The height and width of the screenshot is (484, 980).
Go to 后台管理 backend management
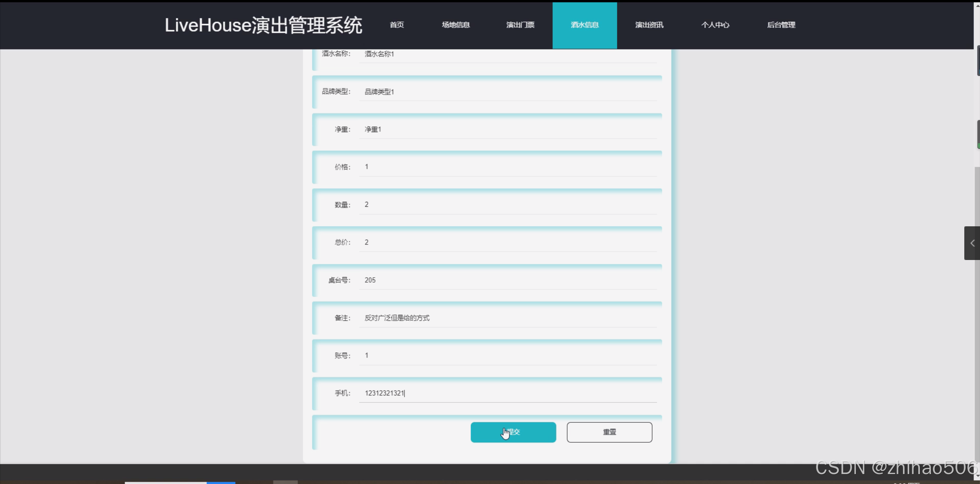[781, 25]
